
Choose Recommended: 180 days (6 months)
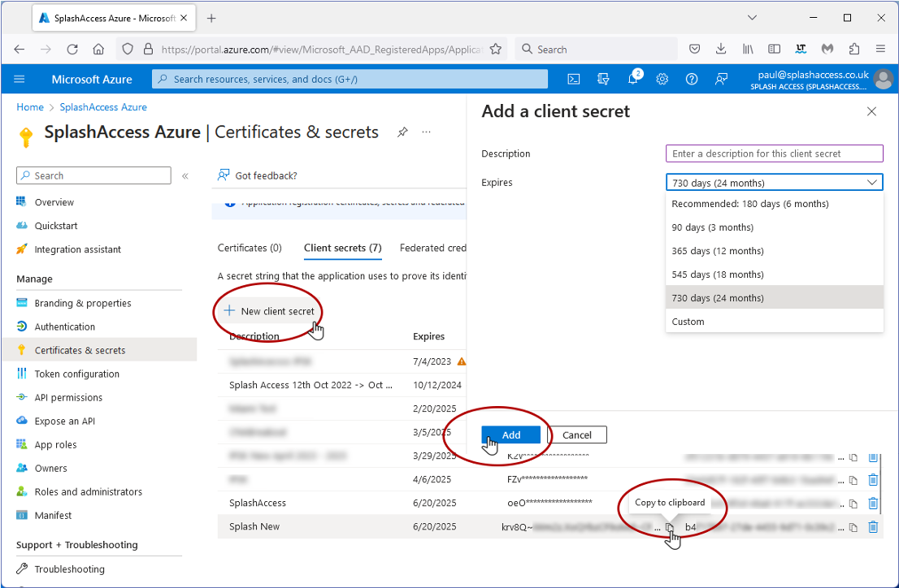(774, 204)
